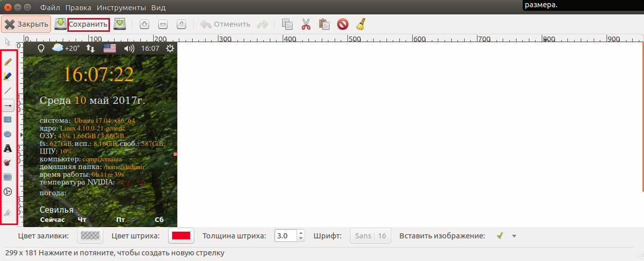Click the Закрыть button
Screen dimensions: 644x261
(26, 24)
